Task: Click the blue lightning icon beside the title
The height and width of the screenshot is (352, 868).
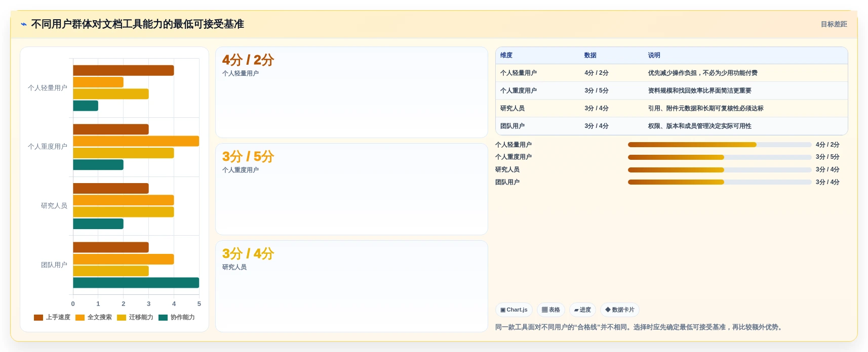Action: [x=24, y=24]
